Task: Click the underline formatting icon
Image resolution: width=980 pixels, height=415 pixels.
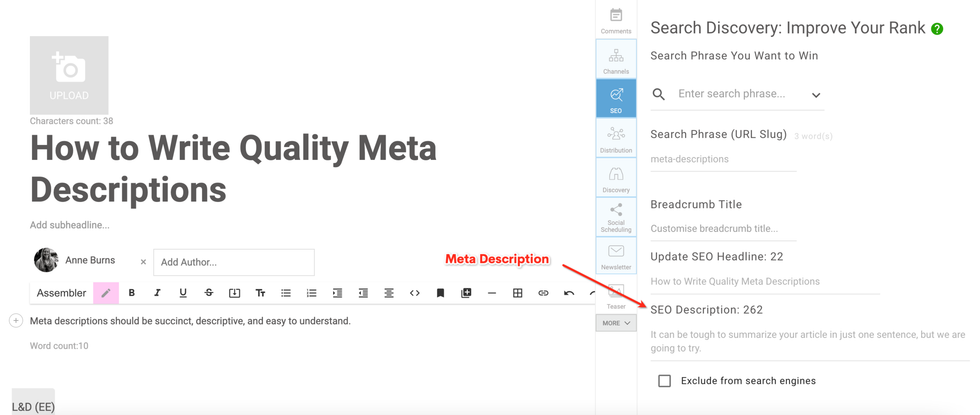Action: [183, 293]
